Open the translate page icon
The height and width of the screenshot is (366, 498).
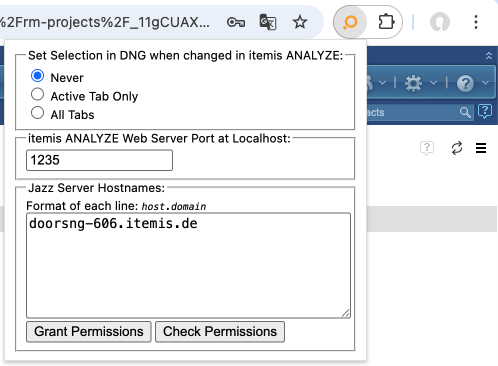[x=268, y=22]
